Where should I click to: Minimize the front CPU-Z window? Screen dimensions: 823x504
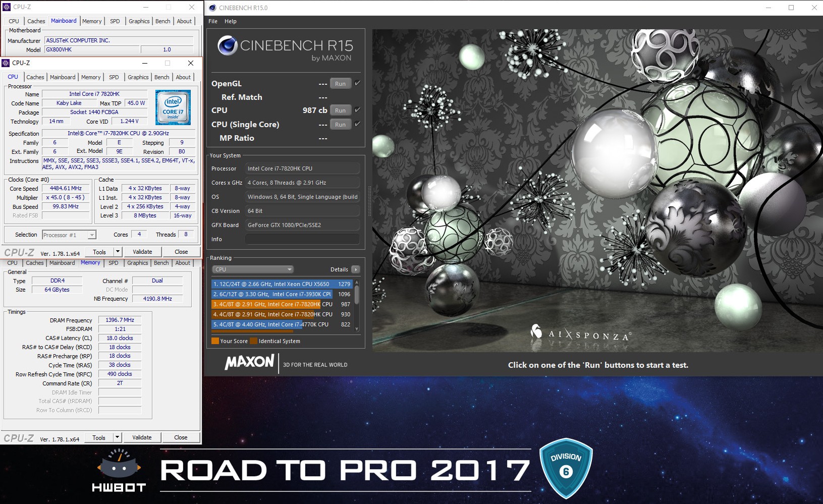point(145,63)
